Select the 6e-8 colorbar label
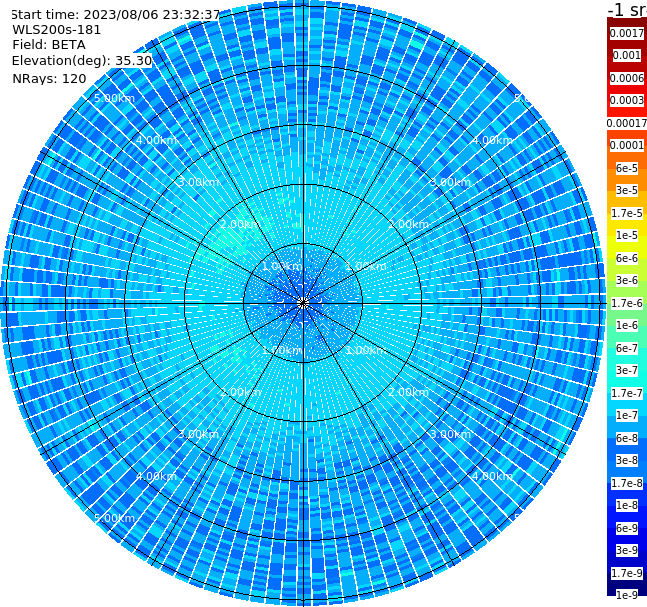The image size is (647, 607). [627, 438]
